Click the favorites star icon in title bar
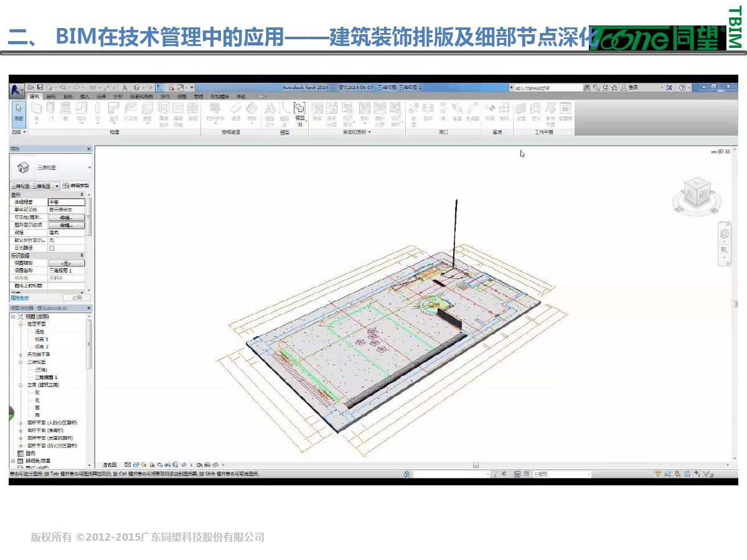747x560 pixels. click(614, 88)
